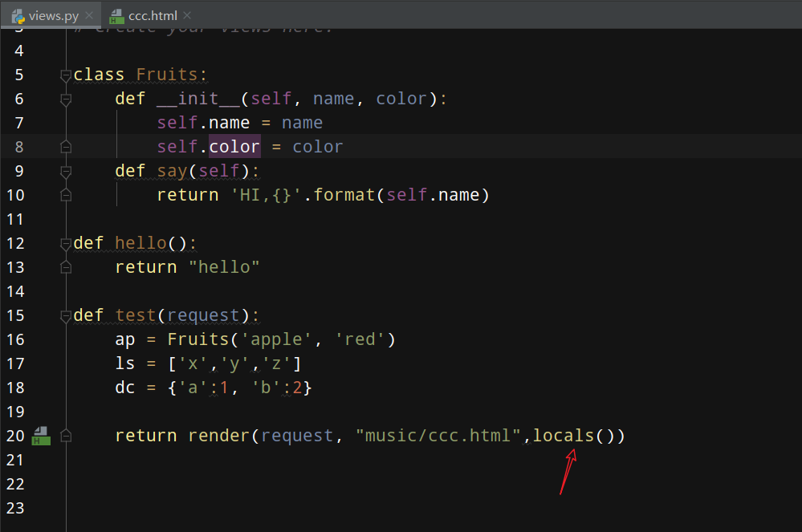Click the render function name on line 20
802x532 pixels.
pos(218,436)
